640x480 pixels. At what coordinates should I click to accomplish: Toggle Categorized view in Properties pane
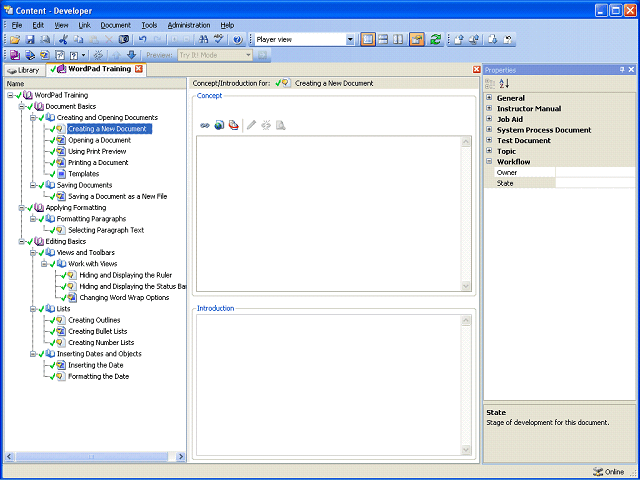click(490, 84)
